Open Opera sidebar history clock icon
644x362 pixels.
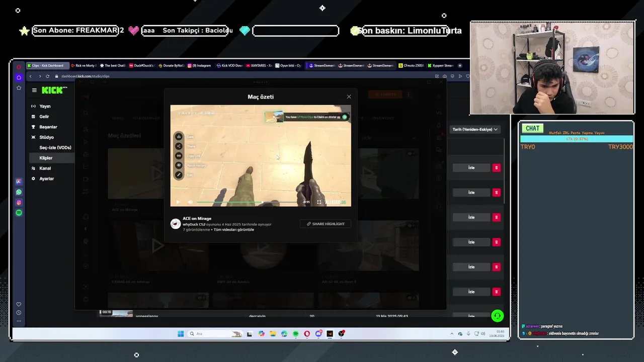pos(19,313)
